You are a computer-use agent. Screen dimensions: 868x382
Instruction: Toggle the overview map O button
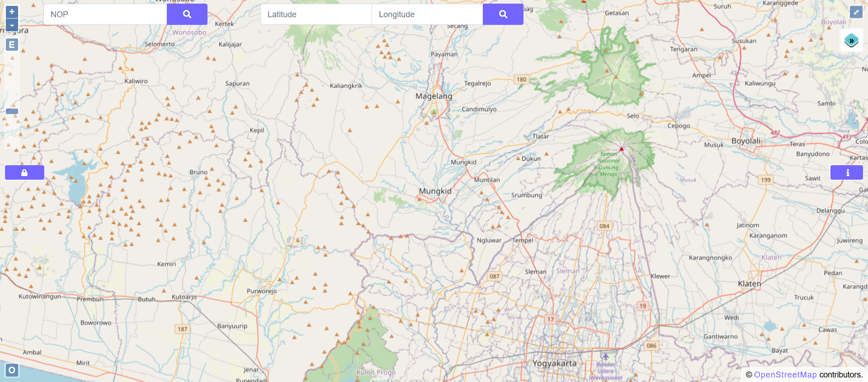pyautogui.click(x=12, y=370)
